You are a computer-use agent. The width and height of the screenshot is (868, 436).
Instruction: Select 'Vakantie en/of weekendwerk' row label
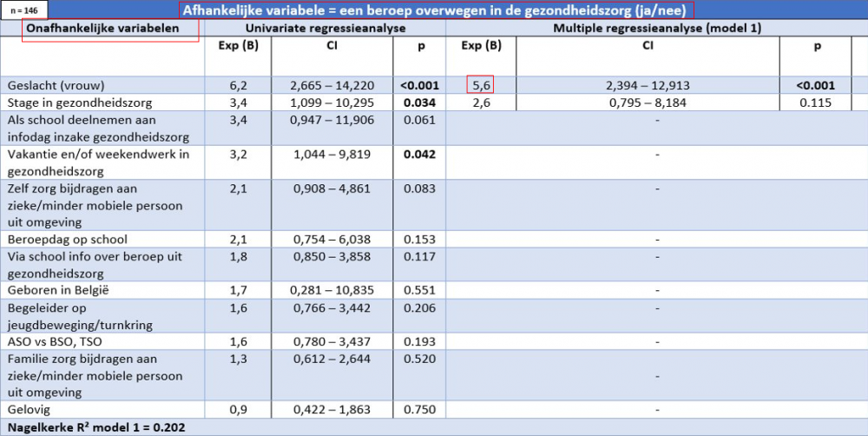pos(98,162)
